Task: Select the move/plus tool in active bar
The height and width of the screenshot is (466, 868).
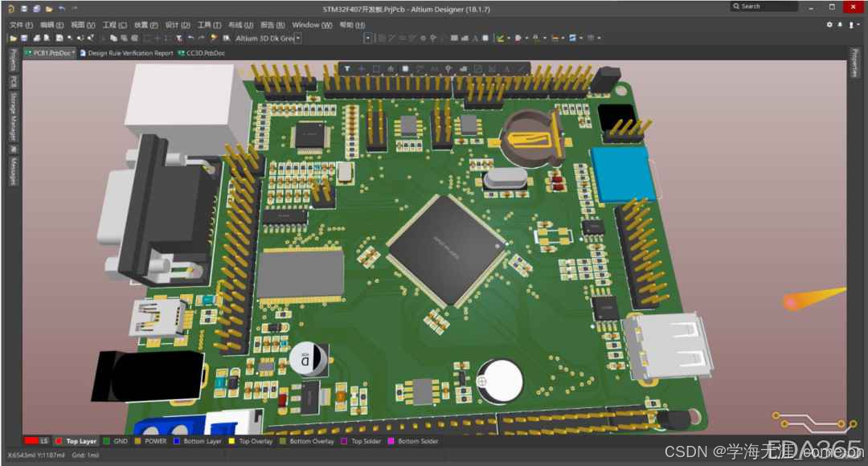Action: (362, 68)
